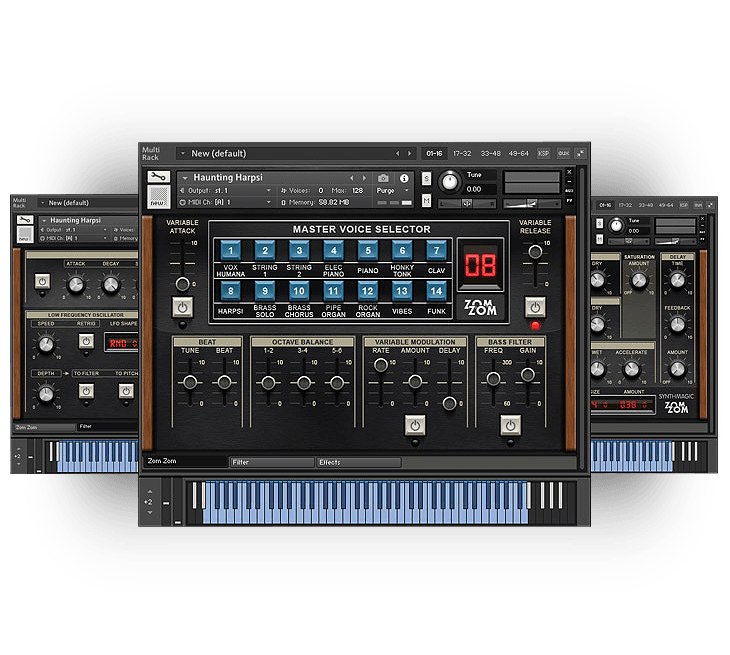Open the Filter page tab
Screen dimensions: 730x655
[x=272, y=462]
